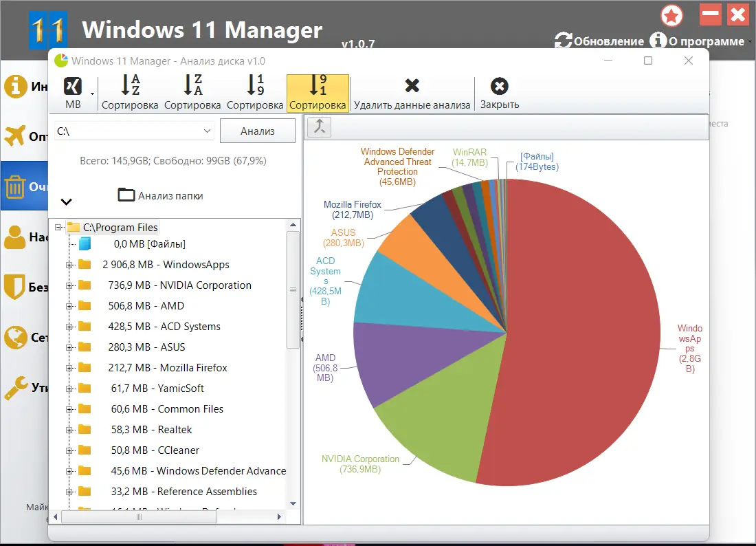This screenshot has height=546, width=756.
Task: Collapse panel with chevron down arrow
Action: coord(67,201)
